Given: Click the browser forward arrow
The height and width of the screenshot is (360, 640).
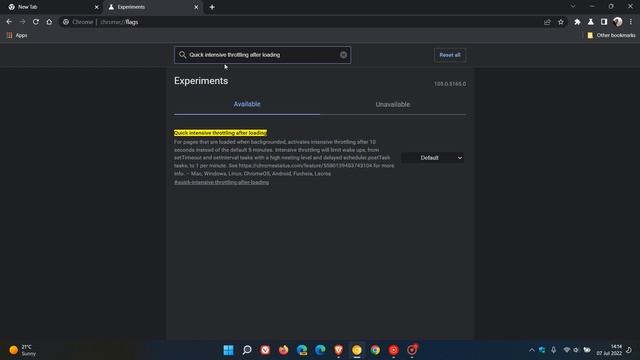Looking at the screenshot, I should [22, 22].
